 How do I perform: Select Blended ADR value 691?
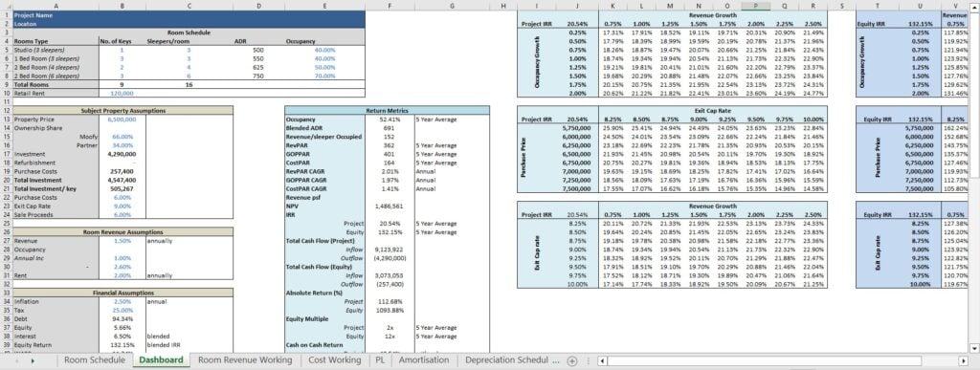[x=390, y=127]
